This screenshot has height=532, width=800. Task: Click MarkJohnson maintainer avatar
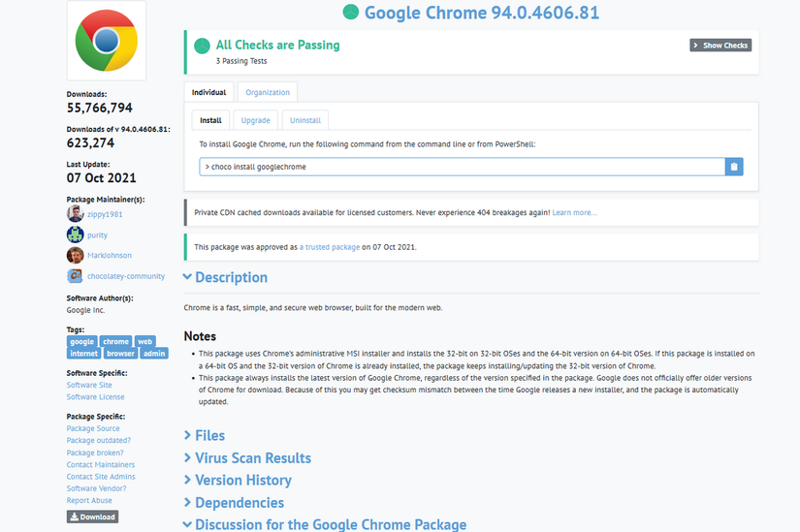75,256
